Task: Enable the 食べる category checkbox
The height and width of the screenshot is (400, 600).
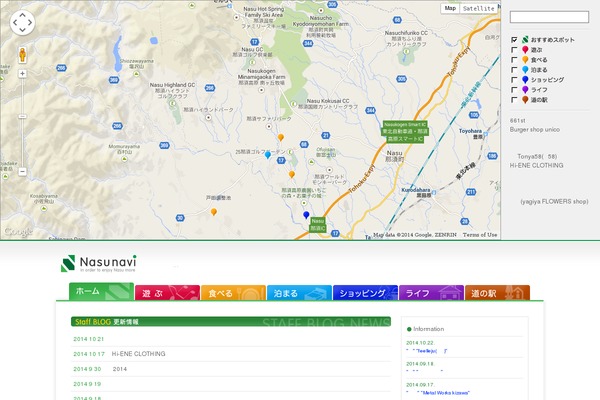Action: click(x=514, y=60)
